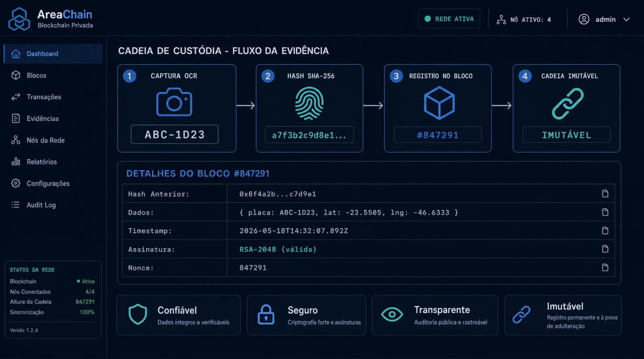644x359 pixels.
Task: Click the CADEIA IMUTÁVEL step title
Action: pos(569,76)
